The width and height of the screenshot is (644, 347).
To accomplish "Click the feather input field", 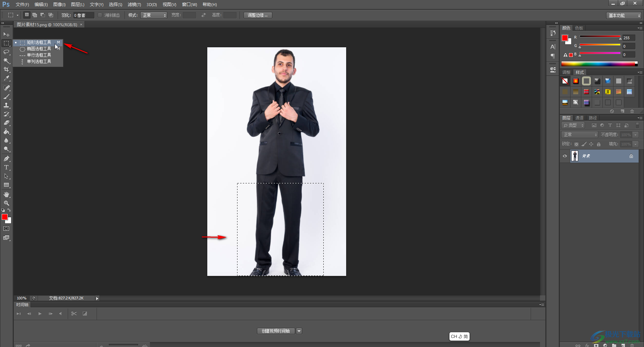I will click(x=84, y=15).
